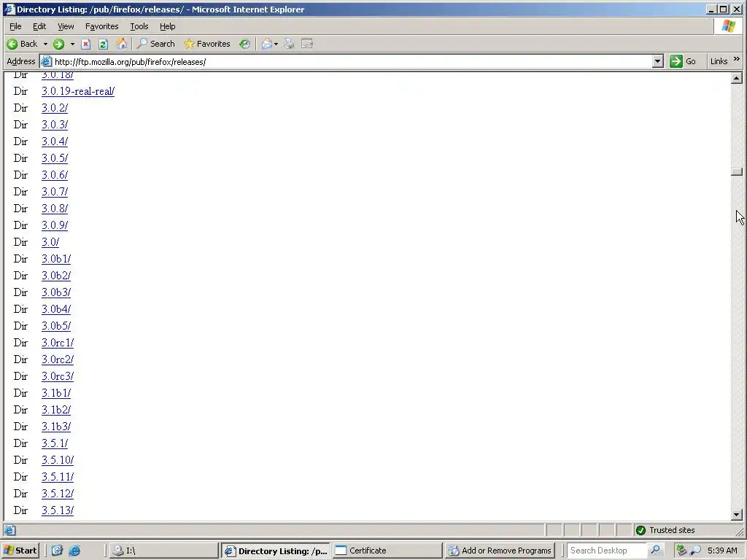747x560 pixels.
Task: Click the Edit page icon in toolbar
Action: (307, 44)
